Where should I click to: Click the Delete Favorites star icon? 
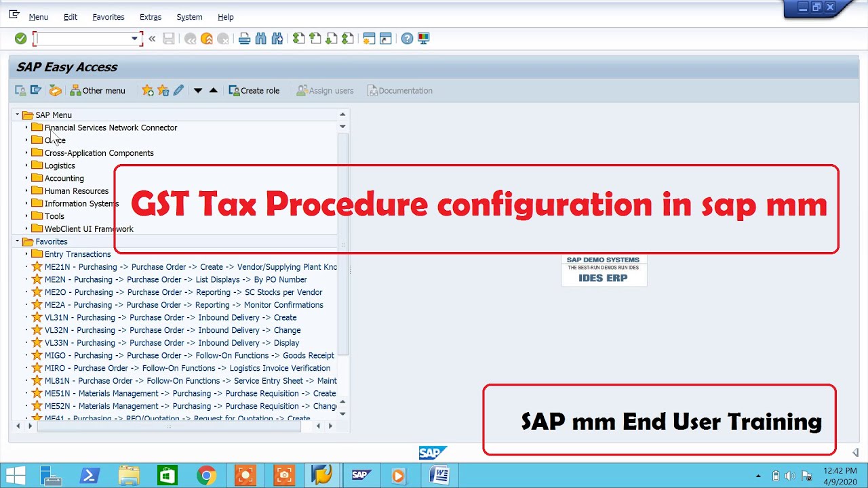click(163, 90)
